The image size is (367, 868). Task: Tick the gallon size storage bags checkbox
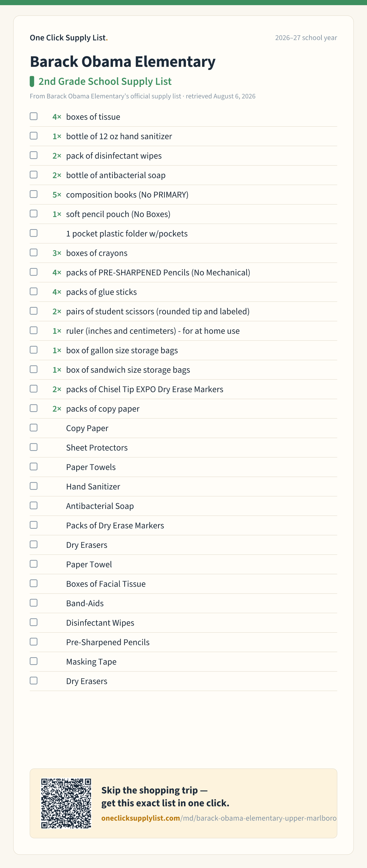[34, 350]
